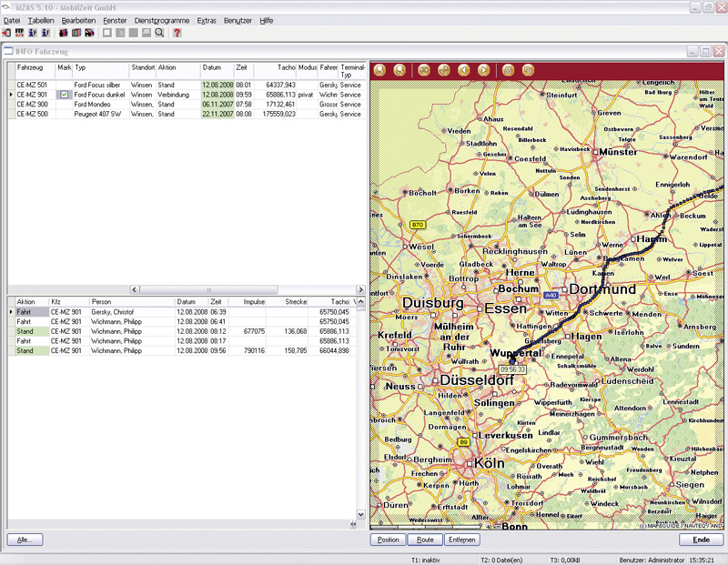This screenshot has width=728, height=565.
Task: Open the Hilfe menu
Action: click(267, 20)
